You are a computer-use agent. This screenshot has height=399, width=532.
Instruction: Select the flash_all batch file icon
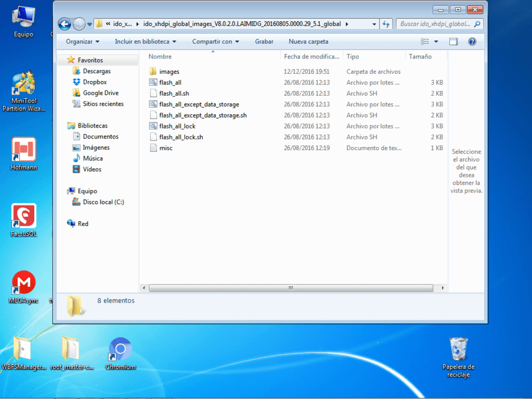point(153,82)
